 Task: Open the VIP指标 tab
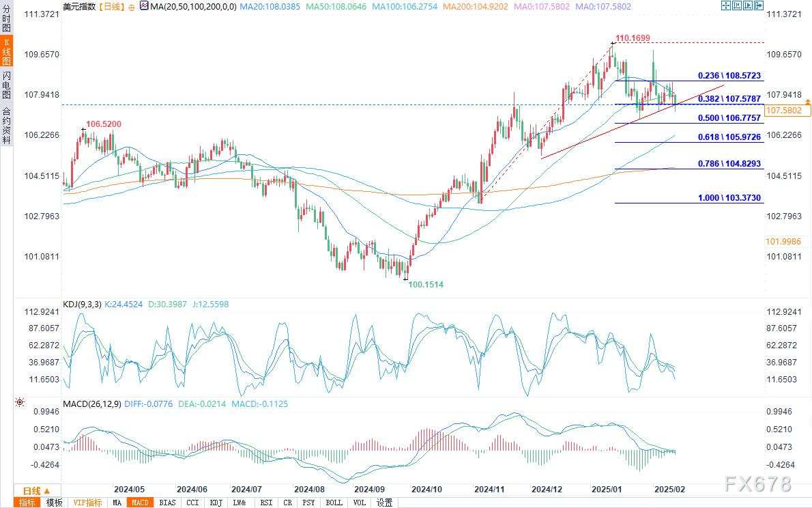87,503
